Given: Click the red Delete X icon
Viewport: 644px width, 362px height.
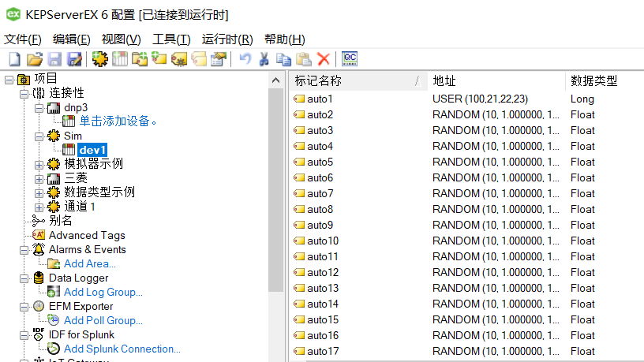Looking at the screenshot, I should (324, 59).
